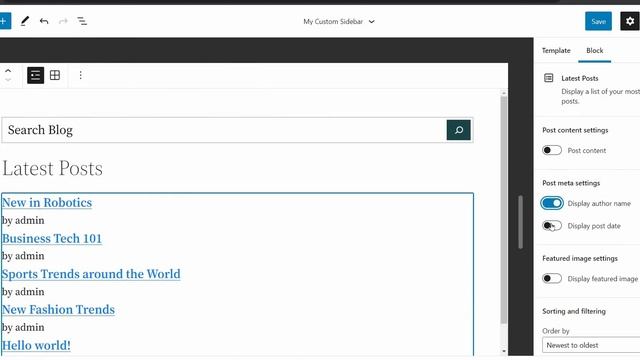Click the search magnifier button

(x=458, y=130)
